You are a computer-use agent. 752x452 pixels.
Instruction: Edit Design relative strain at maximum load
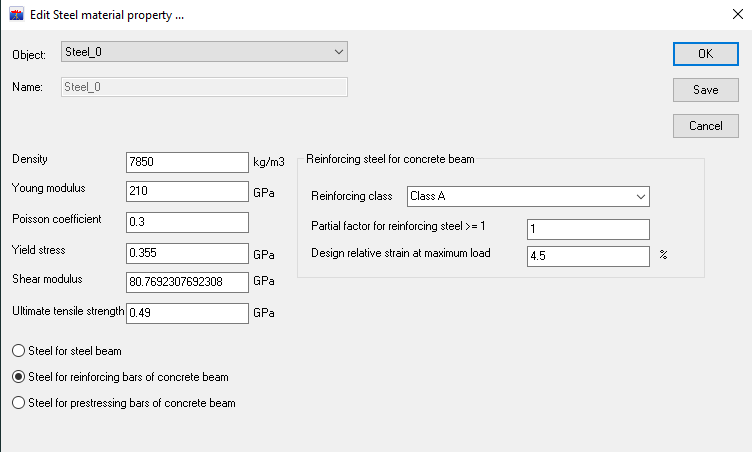tap(588, 256)
